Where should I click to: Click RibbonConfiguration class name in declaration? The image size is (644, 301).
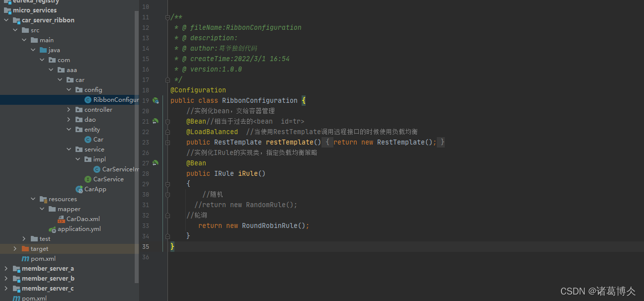click(260, 100)
